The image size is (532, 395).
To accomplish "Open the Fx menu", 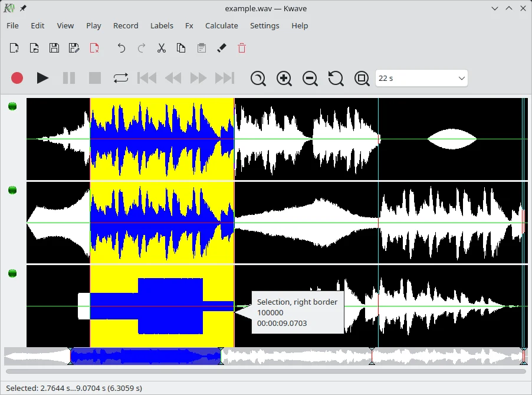I will pyautogui.click(x=189, y=25).
